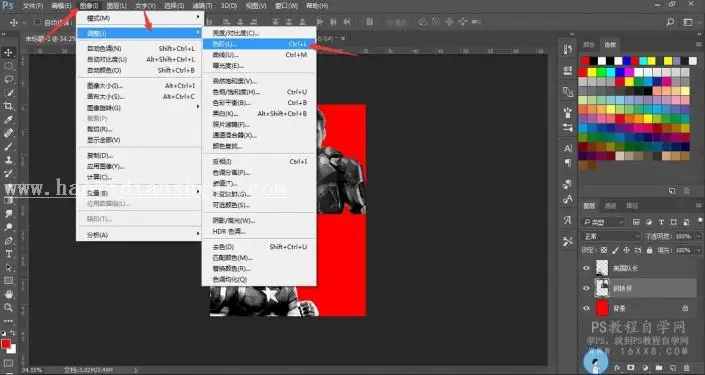Choose 去色(D) Shift+Ctrl+U entry
Screen dimensions: 705x375
tap(259, 247)
